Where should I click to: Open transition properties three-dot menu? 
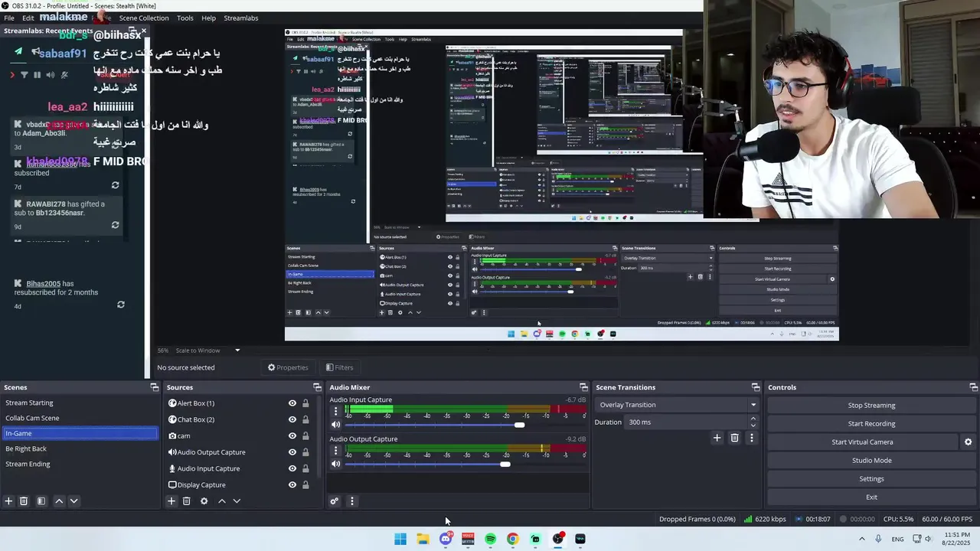point(751,438)
